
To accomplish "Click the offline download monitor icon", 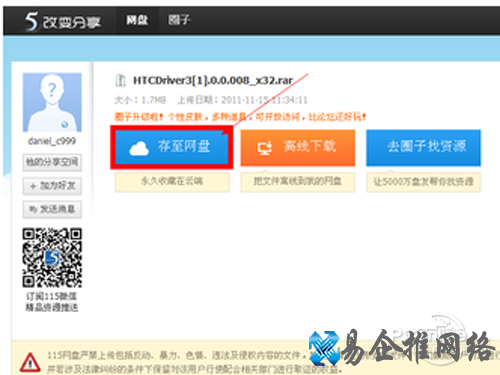I will pyautogui.click(x=265, y=148).
